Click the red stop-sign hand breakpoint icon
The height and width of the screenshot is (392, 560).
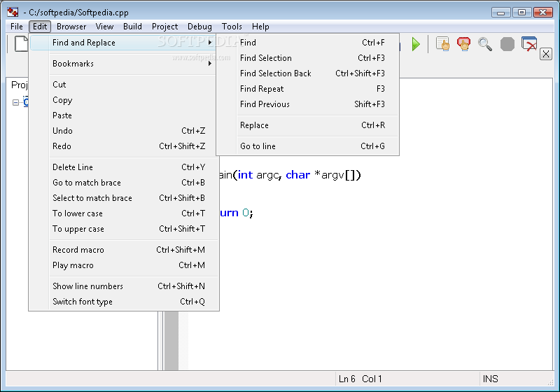463,44
